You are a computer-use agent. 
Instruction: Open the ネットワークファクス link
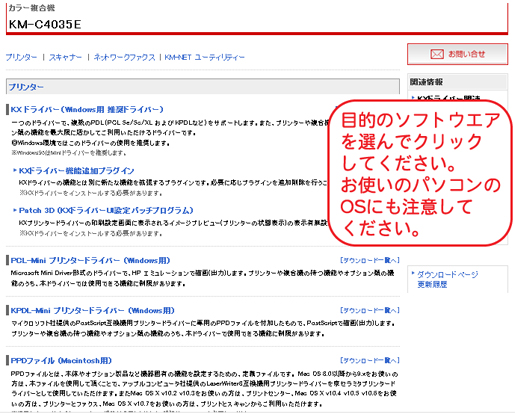[124, 57]
